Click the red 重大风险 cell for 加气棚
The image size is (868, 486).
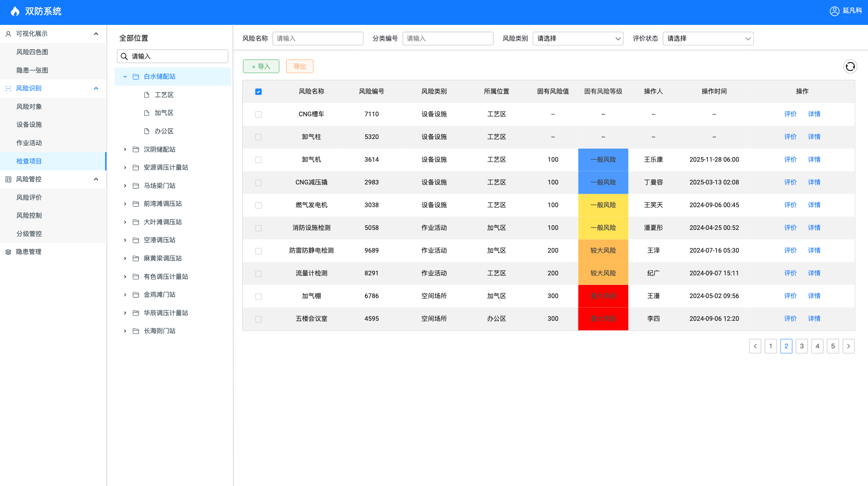pyautogui.click(x=603, y=296)
